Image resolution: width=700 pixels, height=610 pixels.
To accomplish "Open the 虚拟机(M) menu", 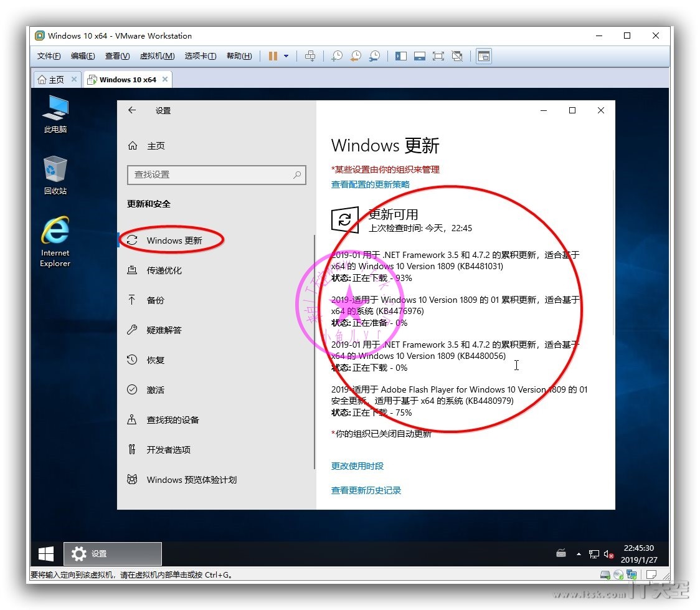I will [x=157, y=56].
